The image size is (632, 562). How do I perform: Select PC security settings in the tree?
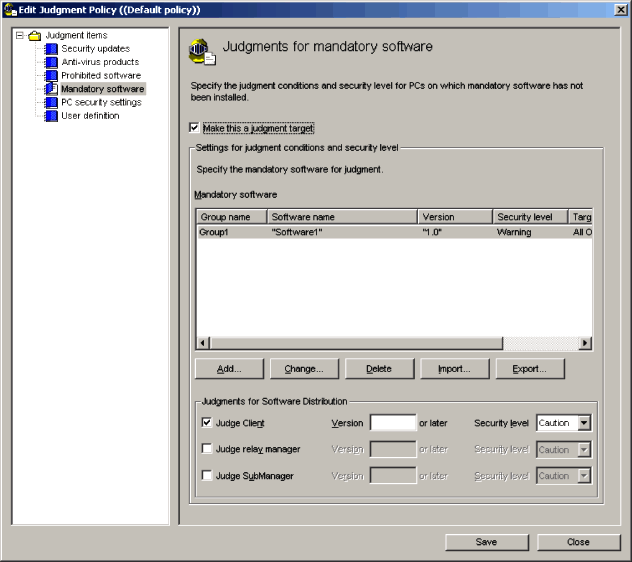coord(101,102)
